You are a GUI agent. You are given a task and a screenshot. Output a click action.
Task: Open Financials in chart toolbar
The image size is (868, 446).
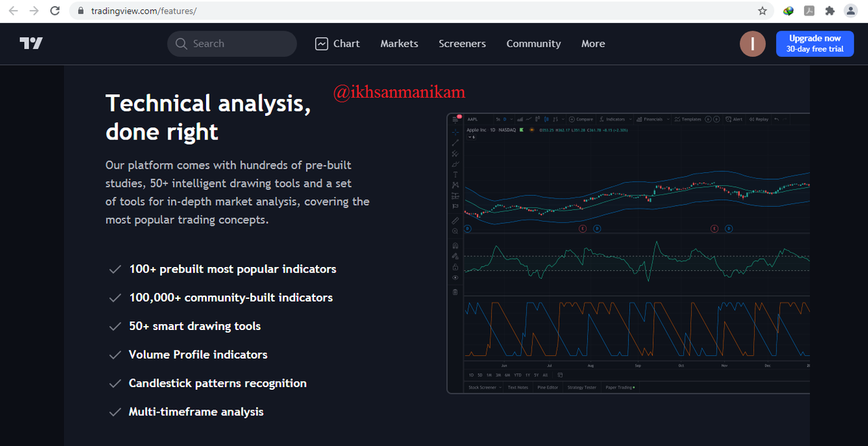tap(649, 119)
